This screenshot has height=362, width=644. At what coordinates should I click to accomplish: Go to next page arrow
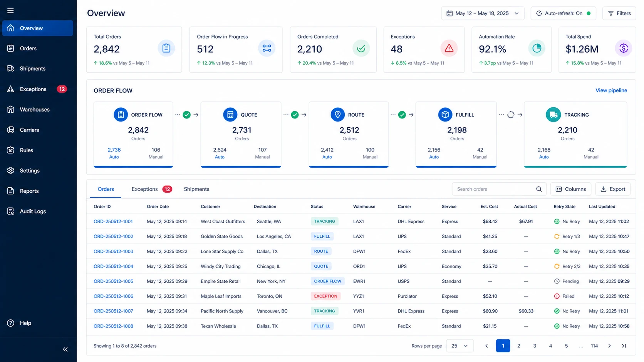[609, 346]
